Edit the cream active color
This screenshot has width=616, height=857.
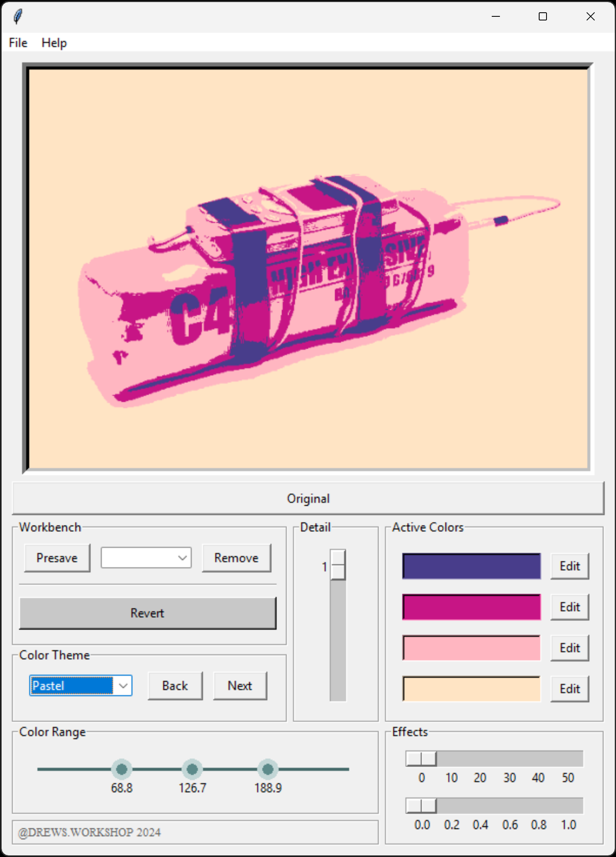(x=569, y=689)
